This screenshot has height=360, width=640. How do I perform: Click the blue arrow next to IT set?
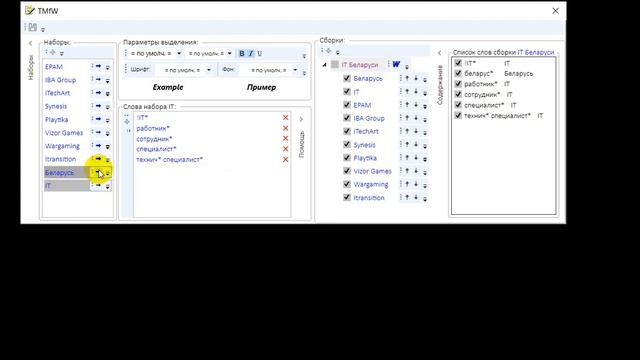point(98,185)
